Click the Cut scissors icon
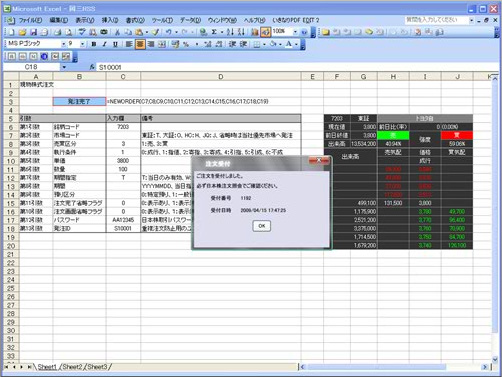Viewport: 502px width, 377px height. (117, 32)
